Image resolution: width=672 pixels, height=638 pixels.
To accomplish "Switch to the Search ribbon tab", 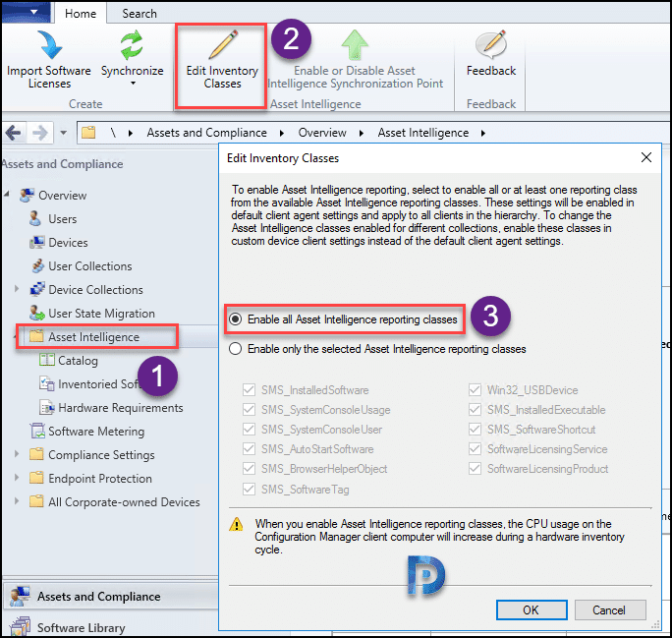I will (x=140, y=14).
